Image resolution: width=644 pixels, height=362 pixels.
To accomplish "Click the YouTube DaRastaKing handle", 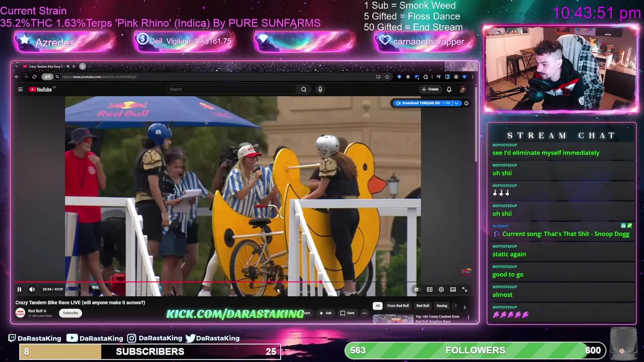I will (95, 338).
